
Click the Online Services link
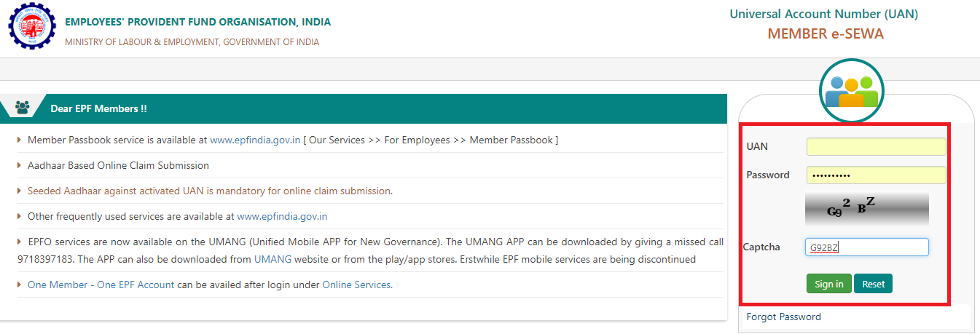[x=356, y=285]
